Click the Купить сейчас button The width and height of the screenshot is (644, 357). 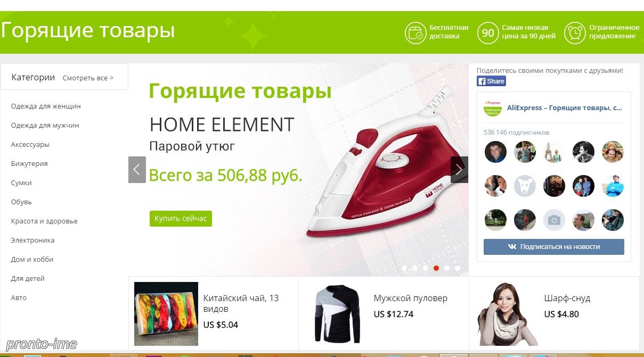(181, 219)
